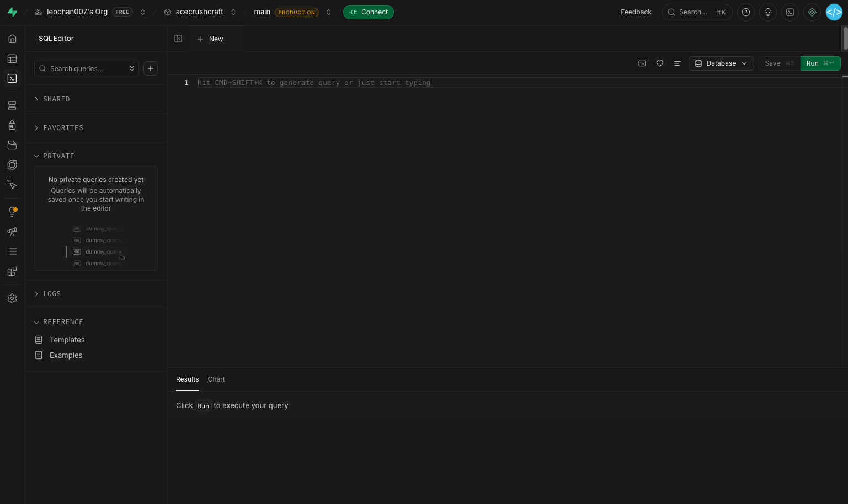Expand the SHARED section

tap(96, 99)
